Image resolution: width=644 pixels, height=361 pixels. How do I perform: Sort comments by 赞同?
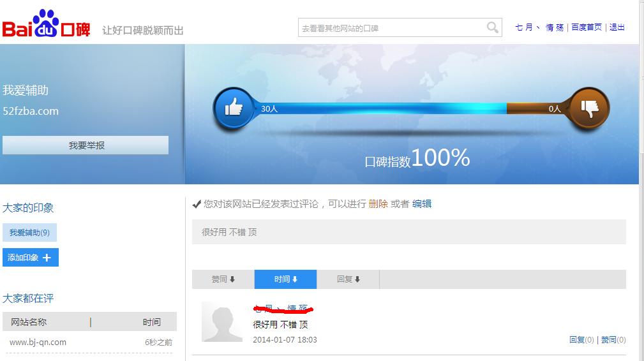(223, 279)
